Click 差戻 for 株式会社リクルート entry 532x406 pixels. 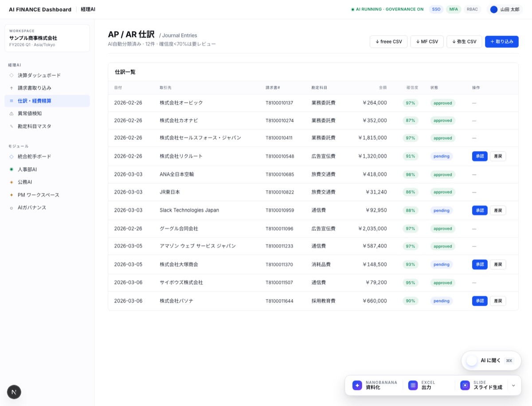(498, 156)
